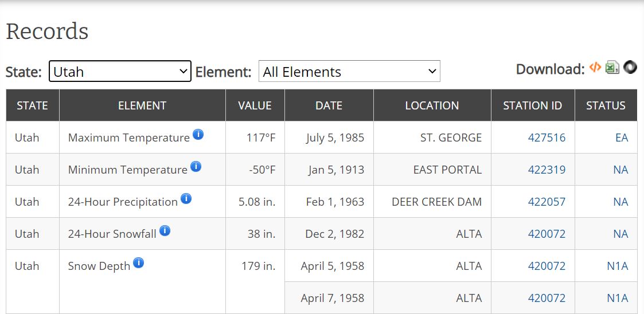Show info for Maximum Temperature element

[x=198, y=135]
